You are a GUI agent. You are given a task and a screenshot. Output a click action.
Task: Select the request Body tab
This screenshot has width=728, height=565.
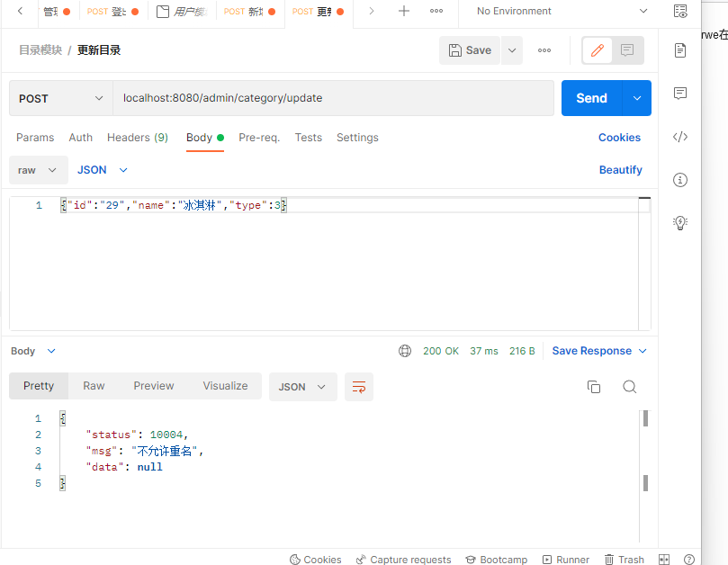point(205,138)
